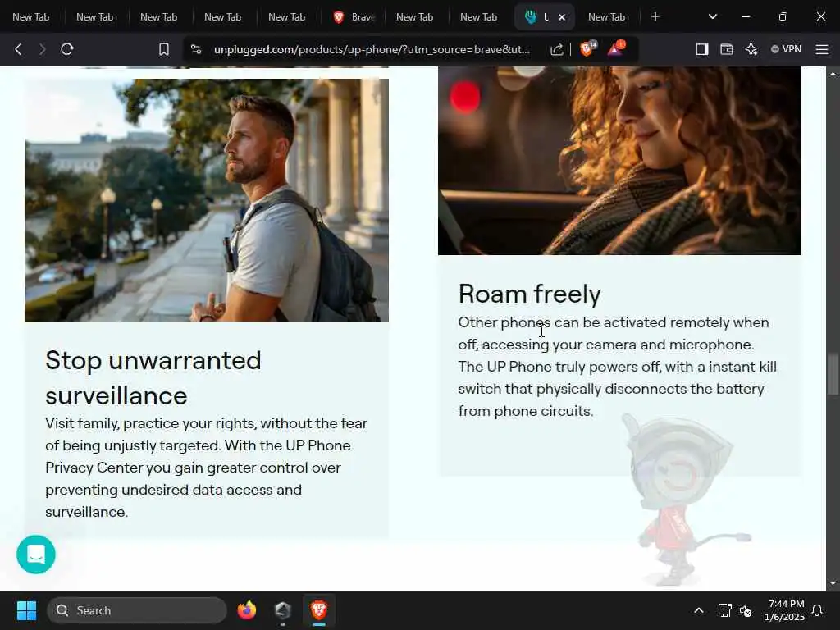Click the woman in car photo
The image size is (840, 630).
[620, 161]
